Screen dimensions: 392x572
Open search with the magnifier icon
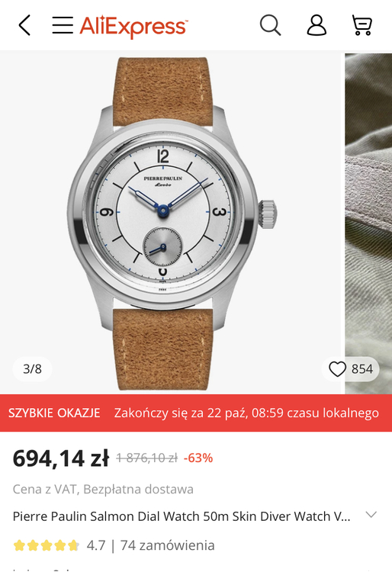(270, 25)
